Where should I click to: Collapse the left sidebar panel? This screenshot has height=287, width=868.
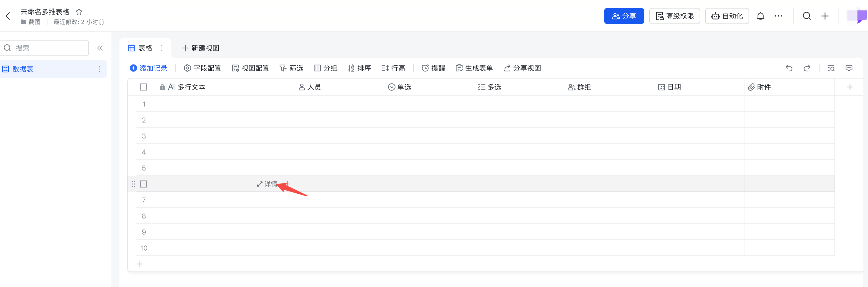100,48
